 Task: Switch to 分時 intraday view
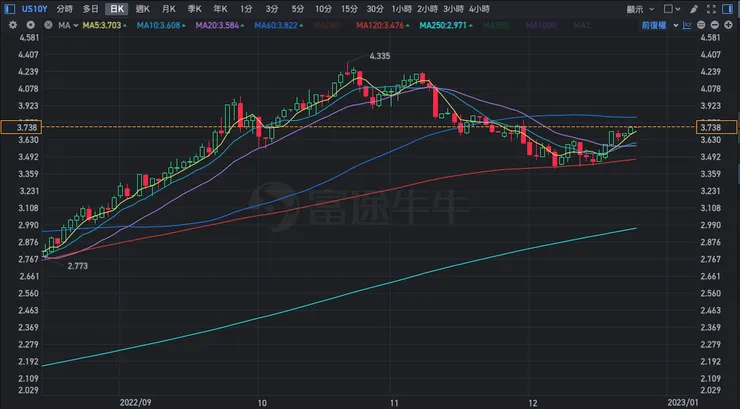coord(65,9)
